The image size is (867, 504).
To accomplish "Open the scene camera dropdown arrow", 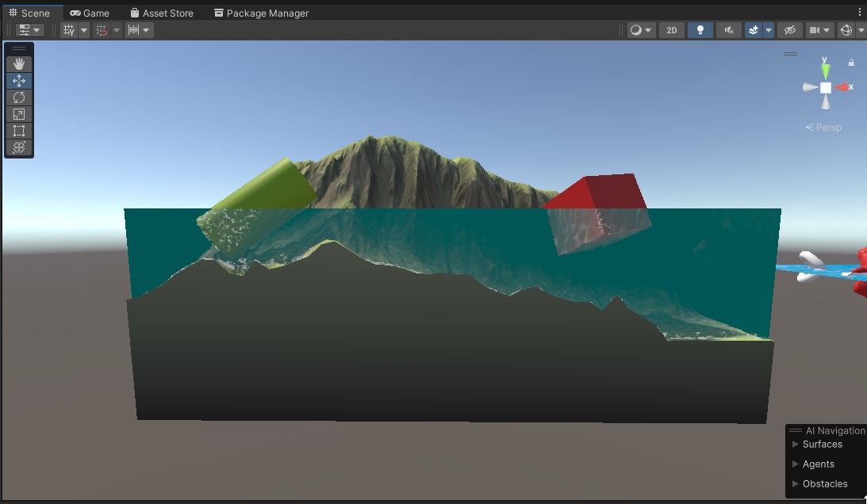I will 827,30.
